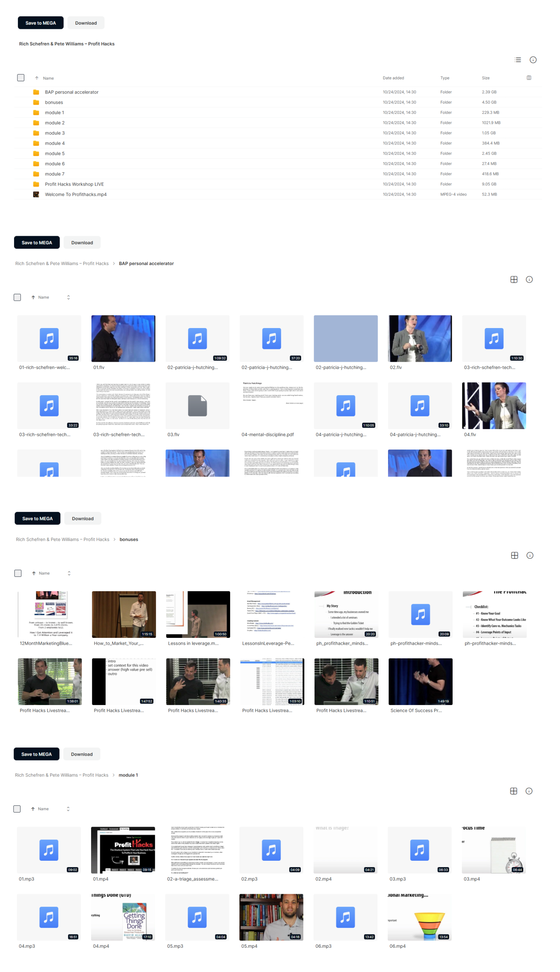
Task: Open the module 2 folder row
Action: [x=278, y=123]
